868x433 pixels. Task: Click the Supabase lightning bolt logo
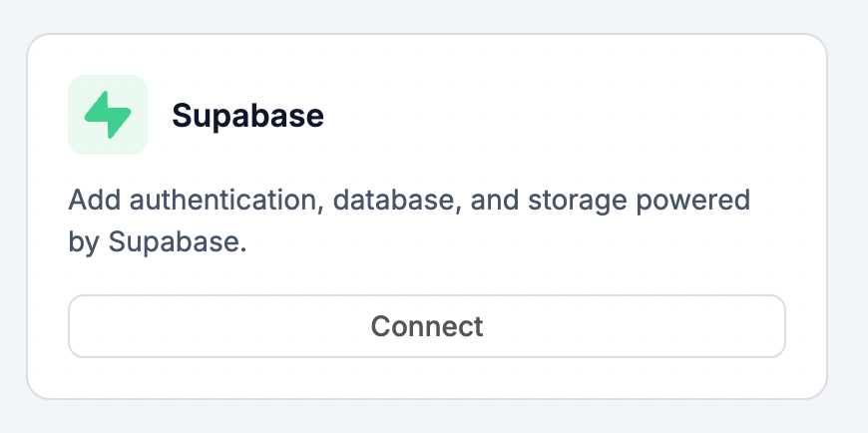[108, 115]
